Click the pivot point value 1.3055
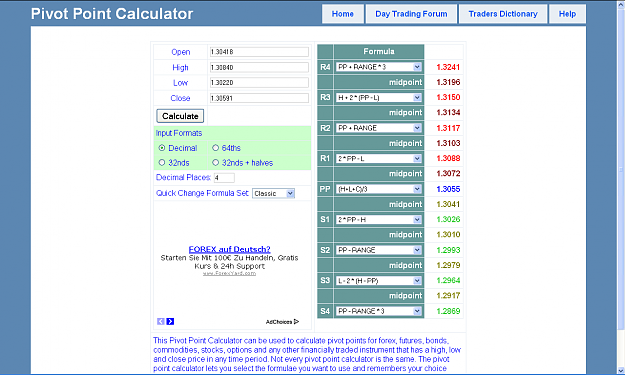 [448, 189]
